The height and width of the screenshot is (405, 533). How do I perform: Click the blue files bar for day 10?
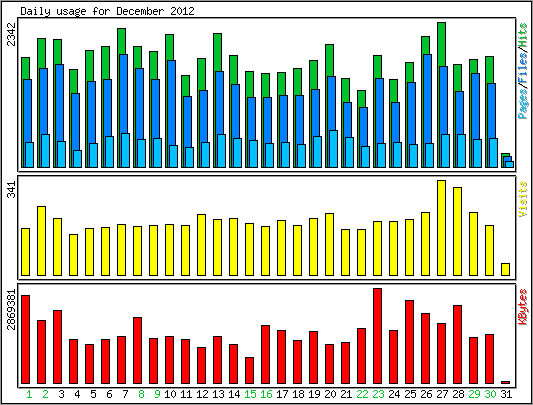pyautogui.click(x=172, y=103)
